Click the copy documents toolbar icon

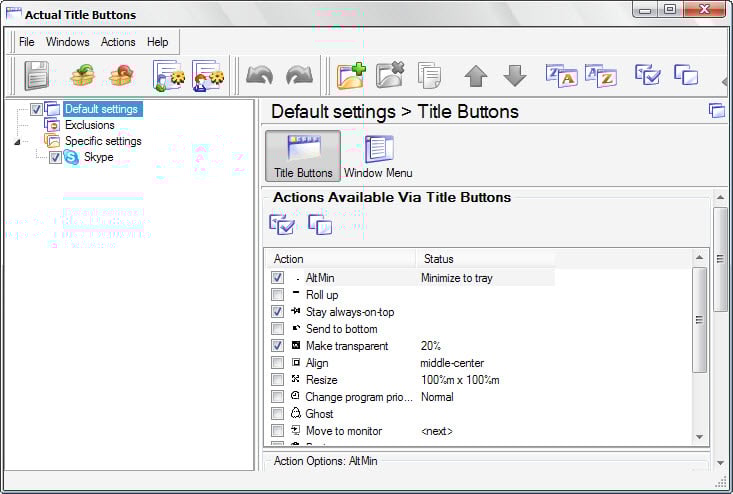point(429,75)
